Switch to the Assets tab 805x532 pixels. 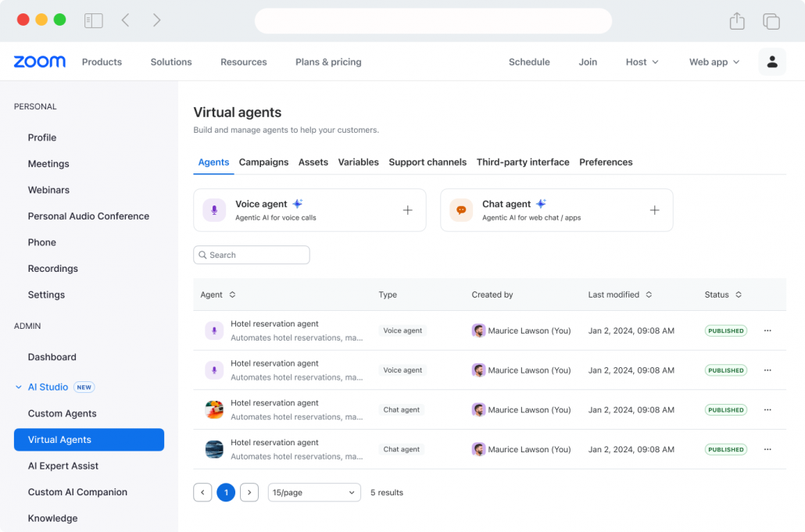[313, 162]
